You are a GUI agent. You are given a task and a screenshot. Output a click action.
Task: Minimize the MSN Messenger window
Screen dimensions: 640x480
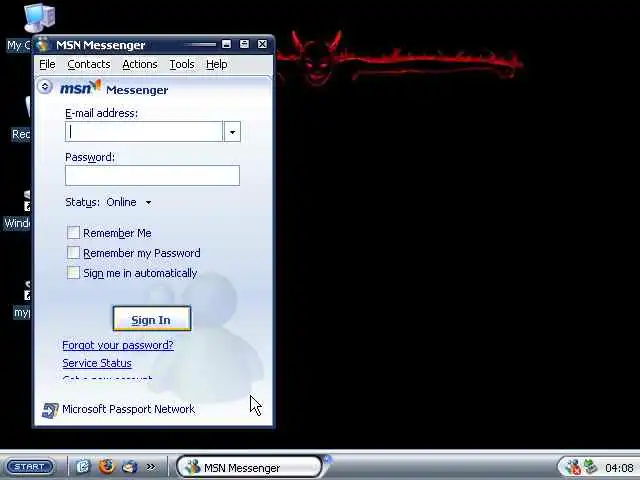[x=226, y=44]
